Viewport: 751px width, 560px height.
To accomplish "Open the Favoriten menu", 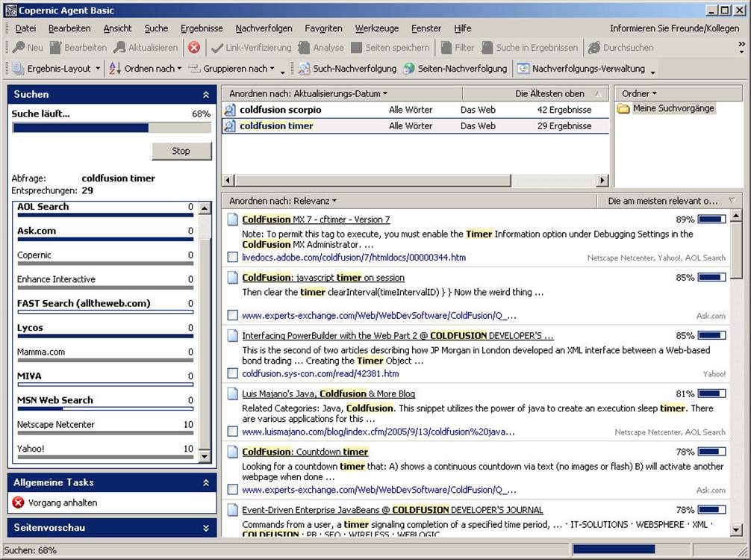I will pos(323,28).
